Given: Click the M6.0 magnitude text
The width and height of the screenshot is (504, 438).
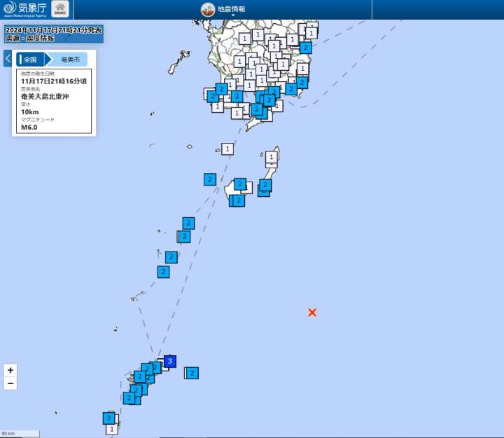Looking at the screenshot, I should (30, 128).
